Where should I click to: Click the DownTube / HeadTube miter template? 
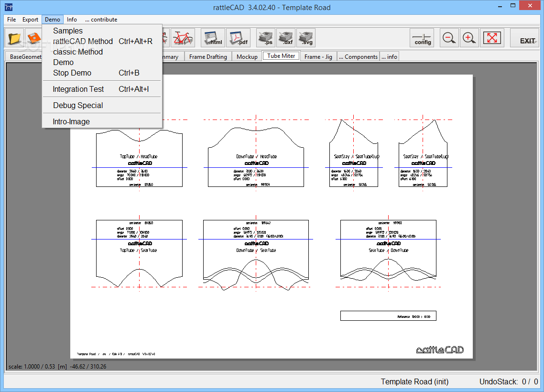(256, 157)
